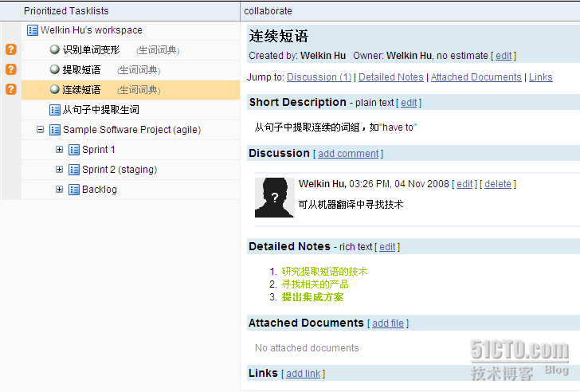Select the 识别单词变形 task
This screenshot has height=392, width=580.
point(91,49)
